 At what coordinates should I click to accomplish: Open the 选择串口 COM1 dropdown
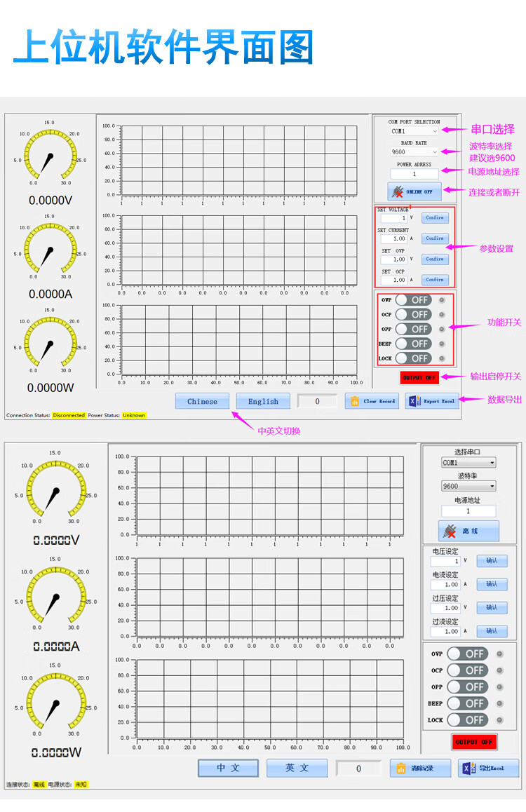(468, 463)
